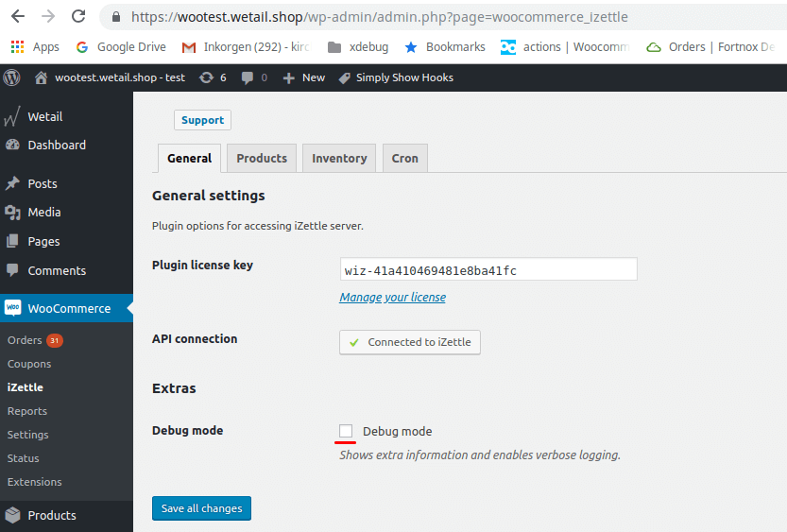Switch to the Products tab
787x532 pixels.
point(262,158)
